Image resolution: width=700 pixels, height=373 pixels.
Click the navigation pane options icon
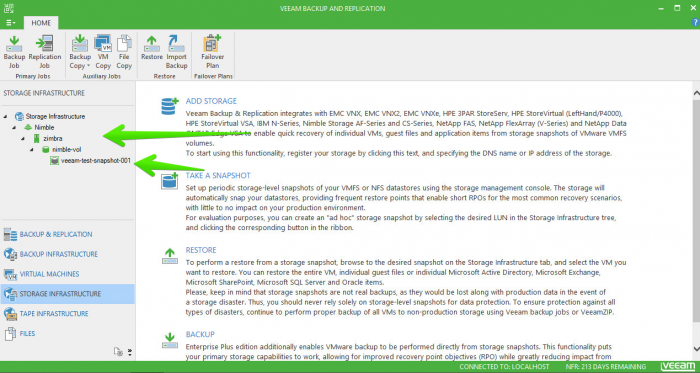[x=118, y=352]
